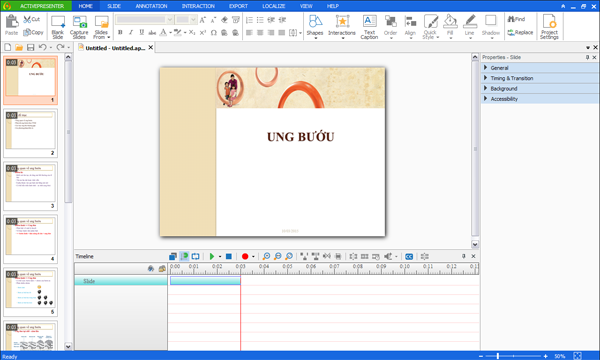
Task: Click the New project icon in quick toolbar
Action: point(8,47)
